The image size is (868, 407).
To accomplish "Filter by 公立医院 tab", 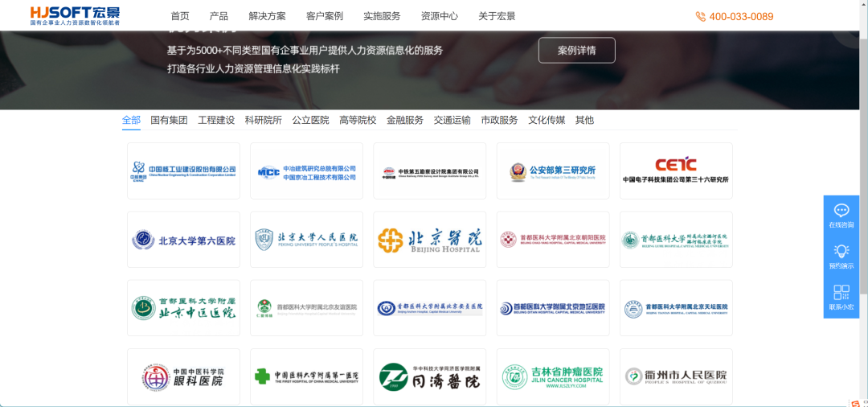I will coord(310,120).
